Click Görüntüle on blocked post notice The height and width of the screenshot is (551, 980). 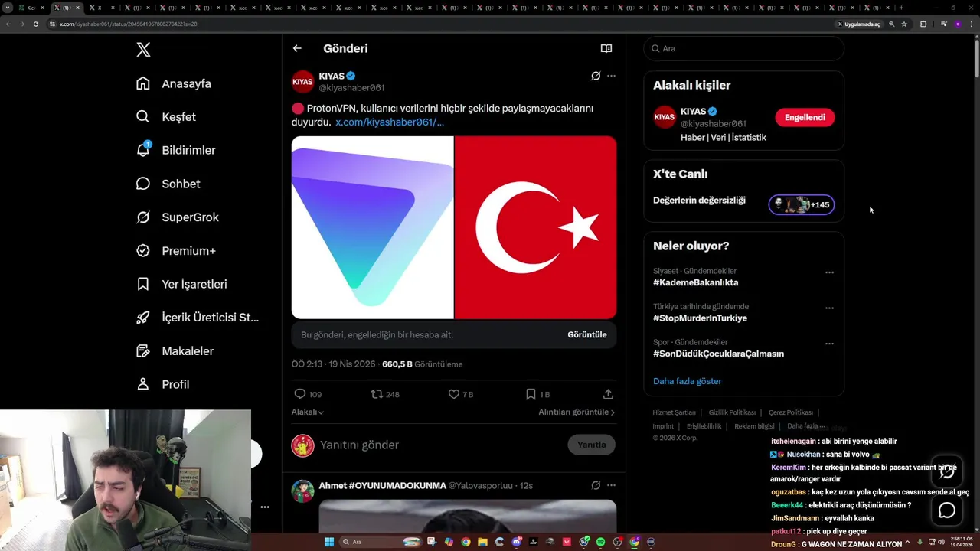coord(586,334)
